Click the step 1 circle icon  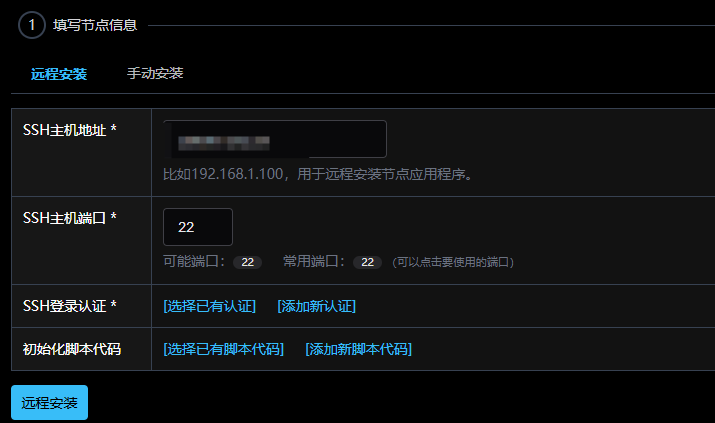coord(31,25)
